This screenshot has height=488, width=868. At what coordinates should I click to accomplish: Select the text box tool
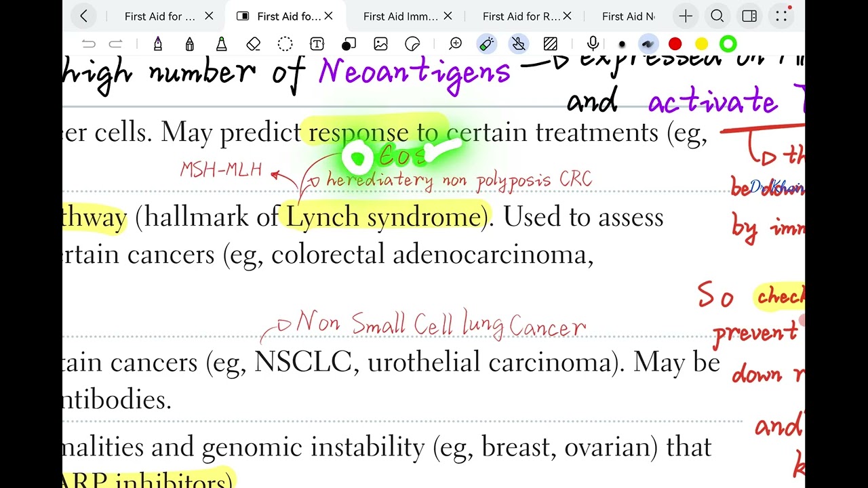click(317, 44)
